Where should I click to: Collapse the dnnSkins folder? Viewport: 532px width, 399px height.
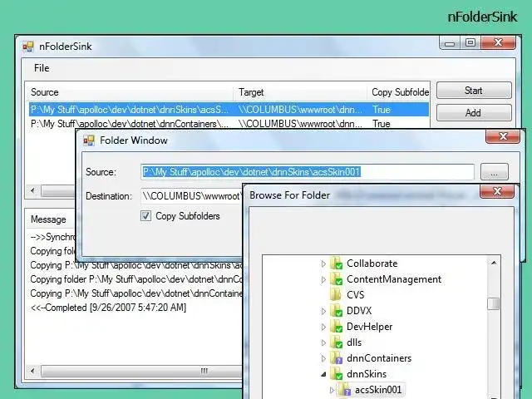[323, 374]
